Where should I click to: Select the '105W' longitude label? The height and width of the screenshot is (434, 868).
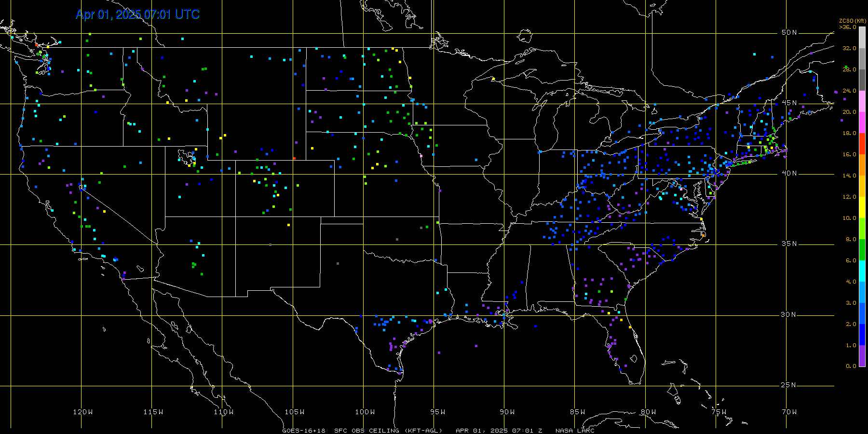pyautogui.click(x=295, y=412)
